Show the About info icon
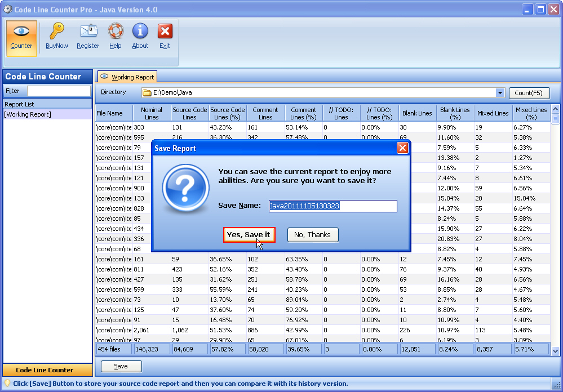Viewport: 563px width, 392px height. pos(140,36)
